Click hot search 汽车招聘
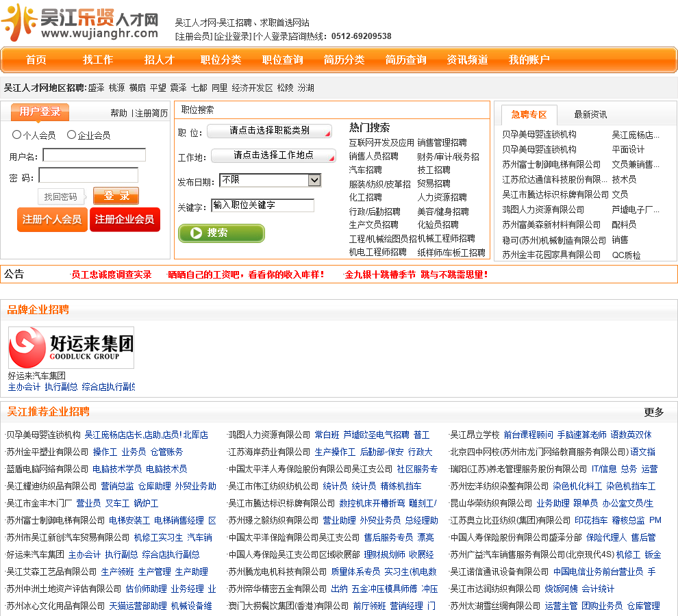 (366, 170)
